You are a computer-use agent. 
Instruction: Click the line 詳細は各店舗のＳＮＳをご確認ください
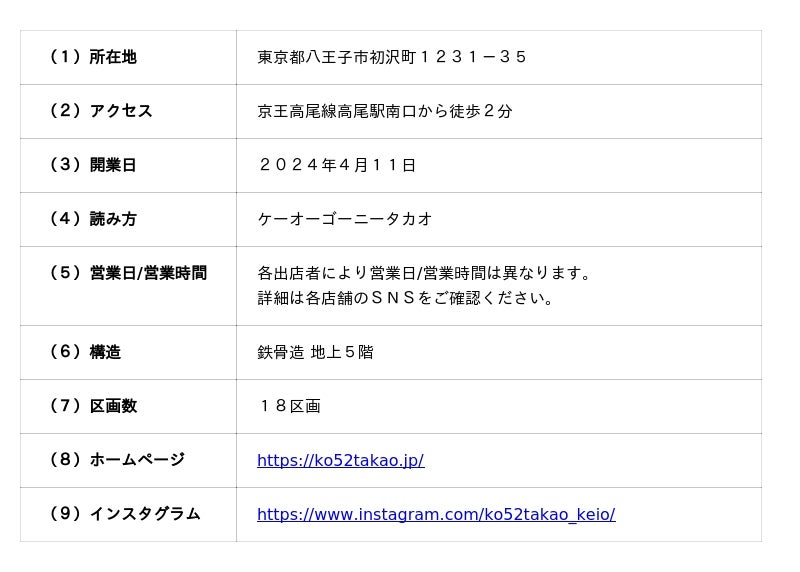pyautogui.click(x=406, y=298)
